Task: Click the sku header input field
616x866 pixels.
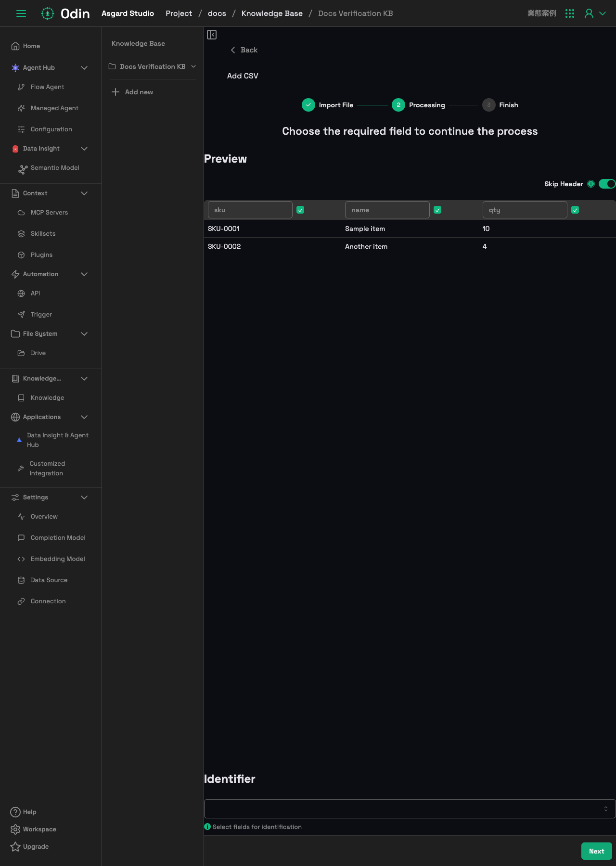Action: (250, 210)
